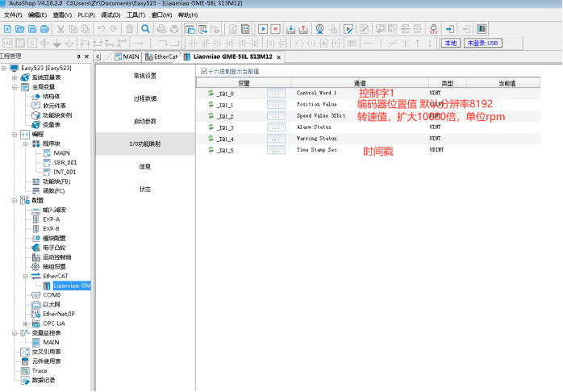Toggle the hexadecimal display current value checkbox

tap(204, 71)
